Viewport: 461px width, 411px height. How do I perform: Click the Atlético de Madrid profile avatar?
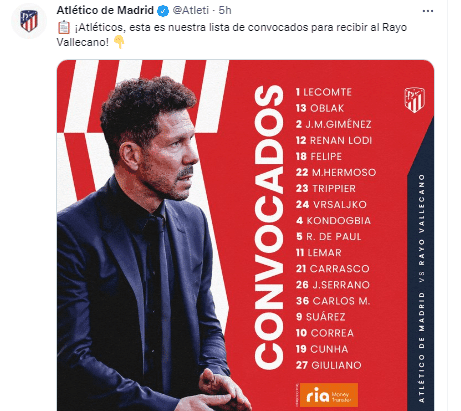29,21
